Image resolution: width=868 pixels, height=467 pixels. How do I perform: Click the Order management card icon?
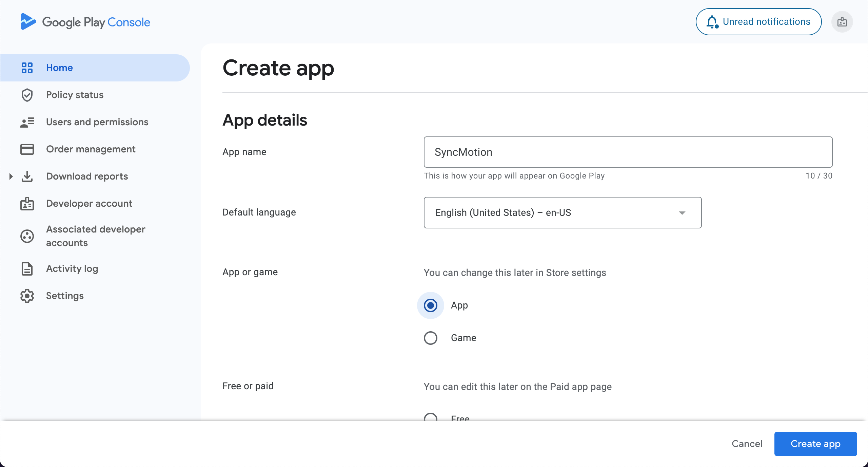27,149
